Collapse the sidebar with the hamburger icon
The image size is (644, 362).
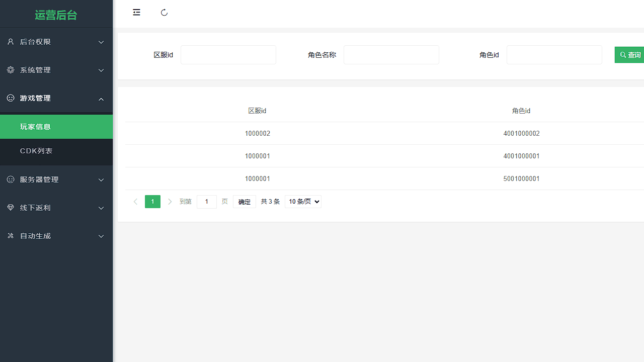(x=136, y=12)
